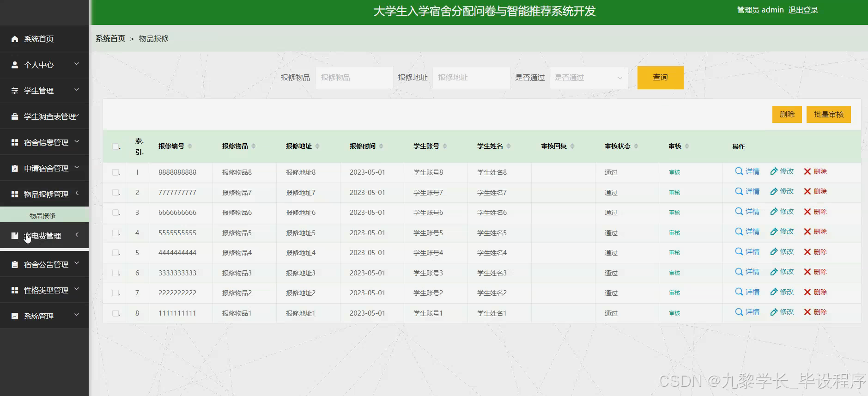
Task: Click green 审核 link for row 4444444444
Action: coord(674,253)
